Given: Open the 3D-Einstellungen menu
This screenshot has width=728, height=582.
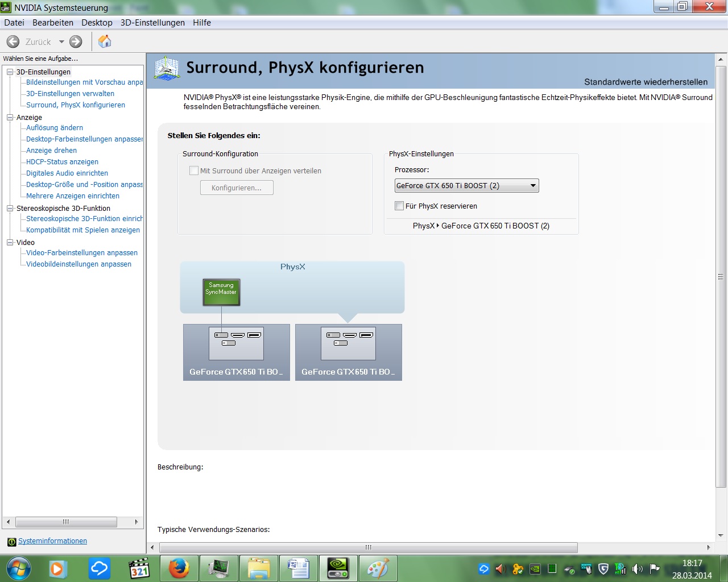Looking at the screenshot, I should (152, 23).
